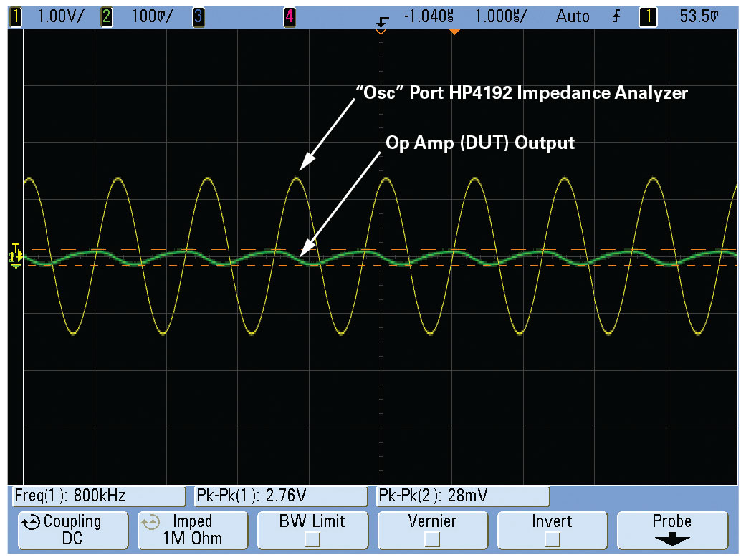Click the Auto trigger mode label
The width and height of the screenshot is (746, 560).
[x=573, y=16]
